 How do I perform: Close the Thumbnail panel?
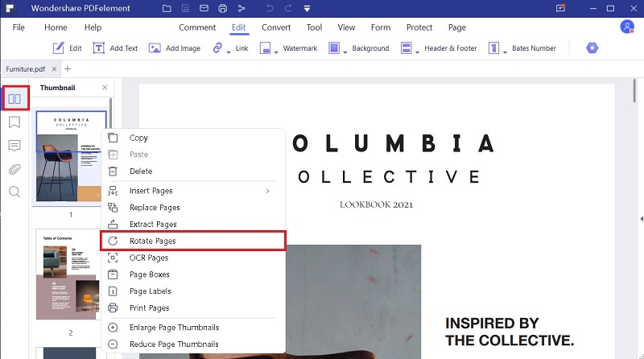[x=105, y=88]
